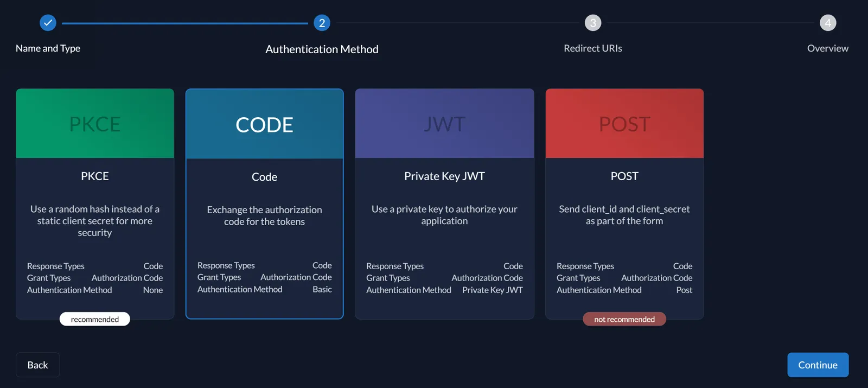Open the Name and Type step label
This screenshot has height=388, width=868.
click(x=48, y=48)
